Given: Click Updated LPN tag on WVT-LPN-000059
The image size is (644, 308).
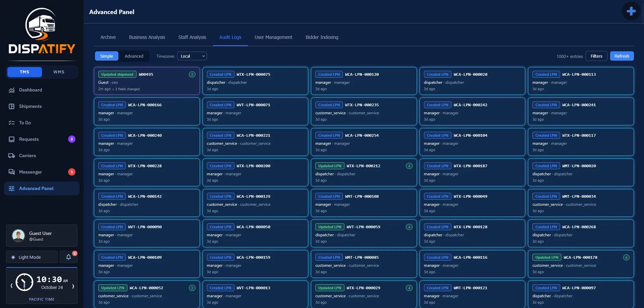Looking at the screenshot, I should point(330,227).
